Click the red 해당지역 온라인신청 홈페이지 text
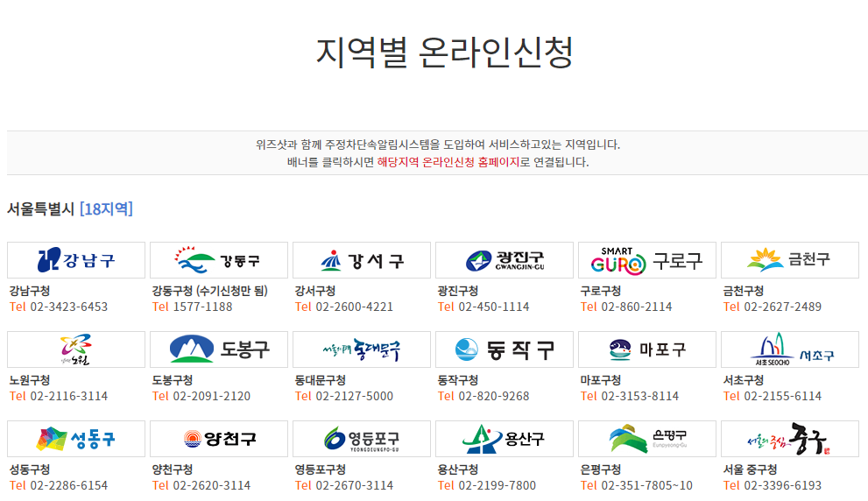Image resolution: width=868 pixels, height=501 pixels. click(x=448, y=162)
